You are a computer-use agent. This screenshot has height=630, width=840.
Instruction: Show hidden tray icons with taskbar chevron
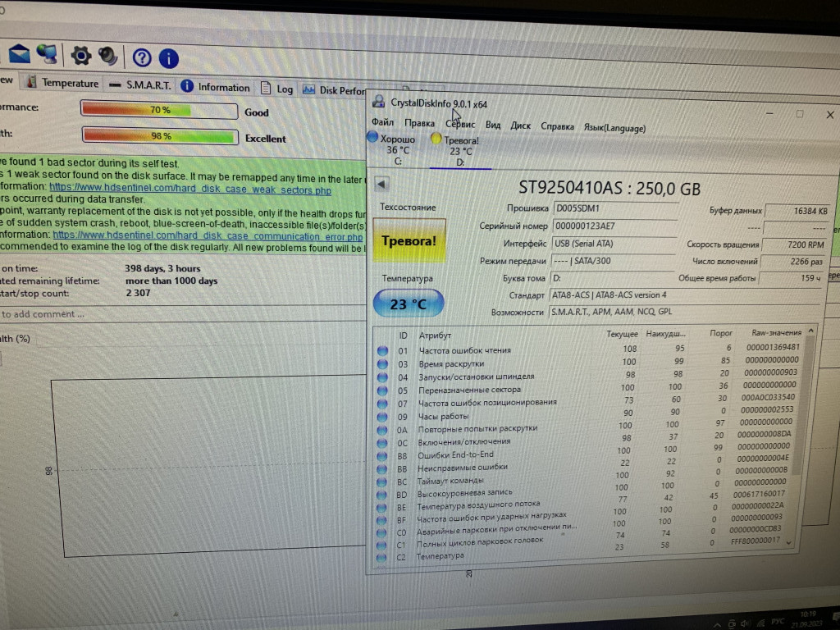[716, 625]
